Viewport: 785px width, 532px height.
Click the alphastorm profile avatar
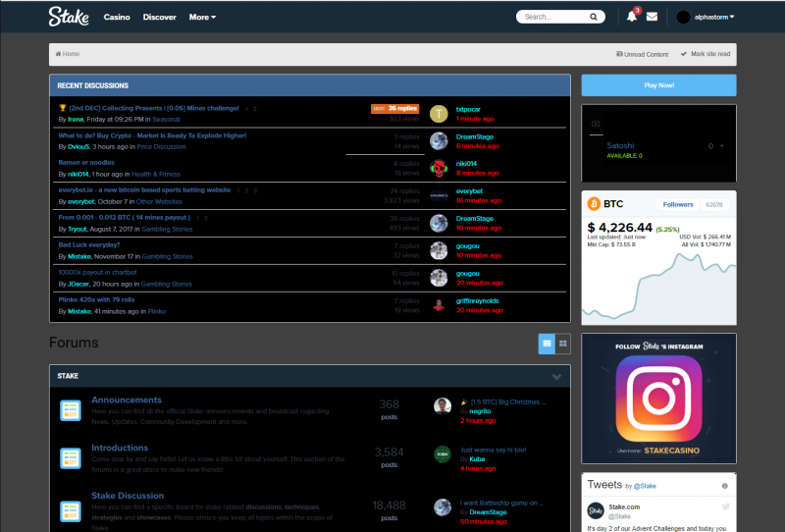pyautogui.click(x=683, y=17)
